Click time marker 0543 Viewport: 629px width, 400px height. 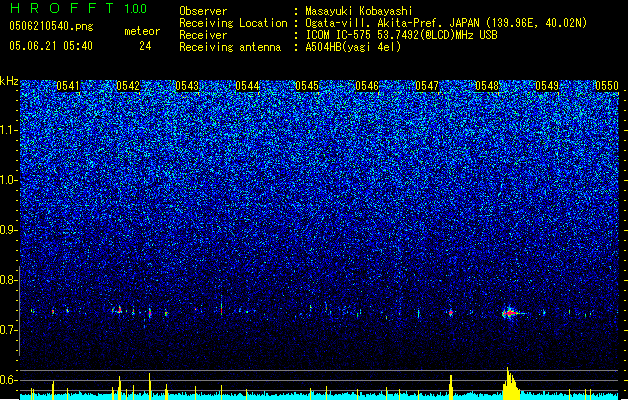pos(187,86)
